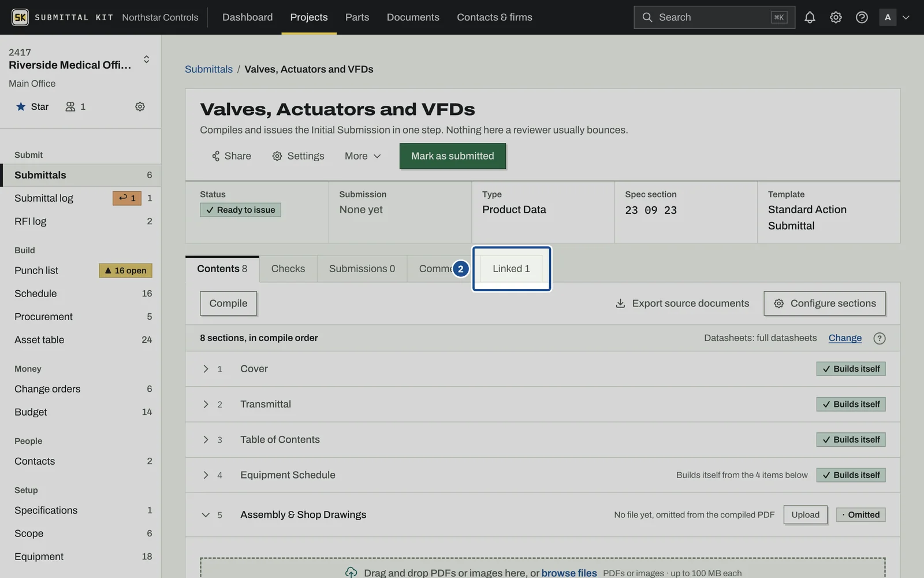Open the More dropdown

click(x=363, y=156)
